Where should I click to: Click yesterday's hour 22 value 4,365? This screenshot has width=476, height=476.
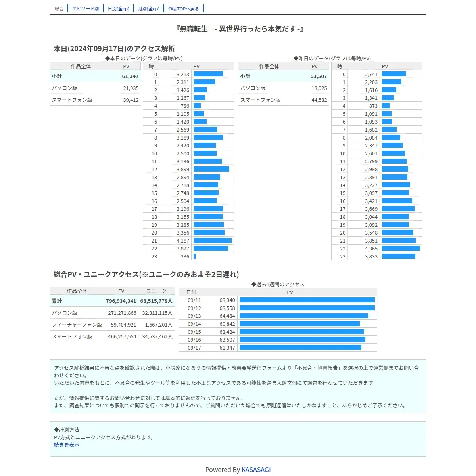point(371,249)
